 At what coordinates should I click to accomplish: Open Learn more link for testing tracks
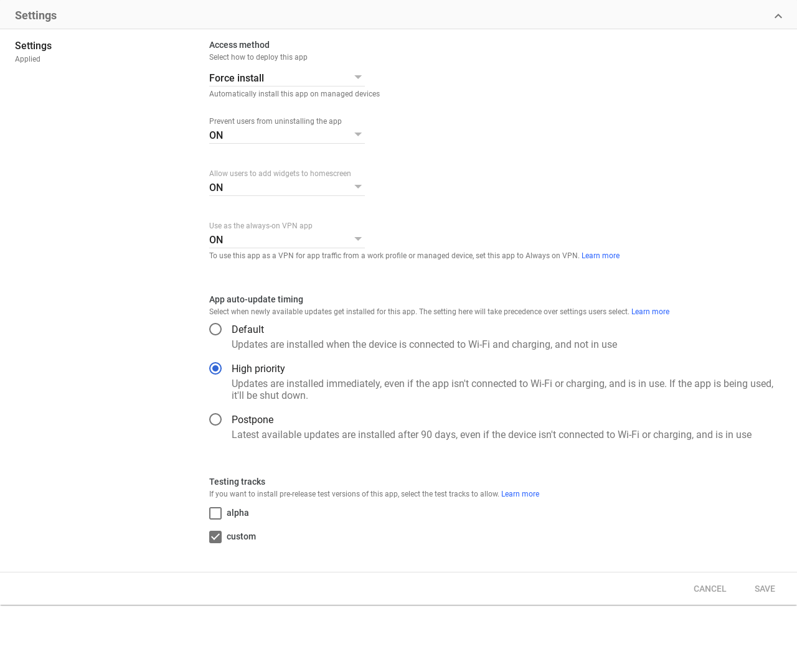coord(520,494)
